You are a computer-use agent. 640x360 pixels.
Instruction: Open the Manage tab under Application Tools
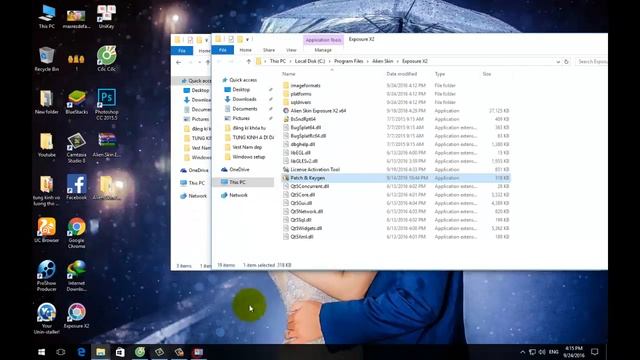pyautogui.click(x=323, y=50)
